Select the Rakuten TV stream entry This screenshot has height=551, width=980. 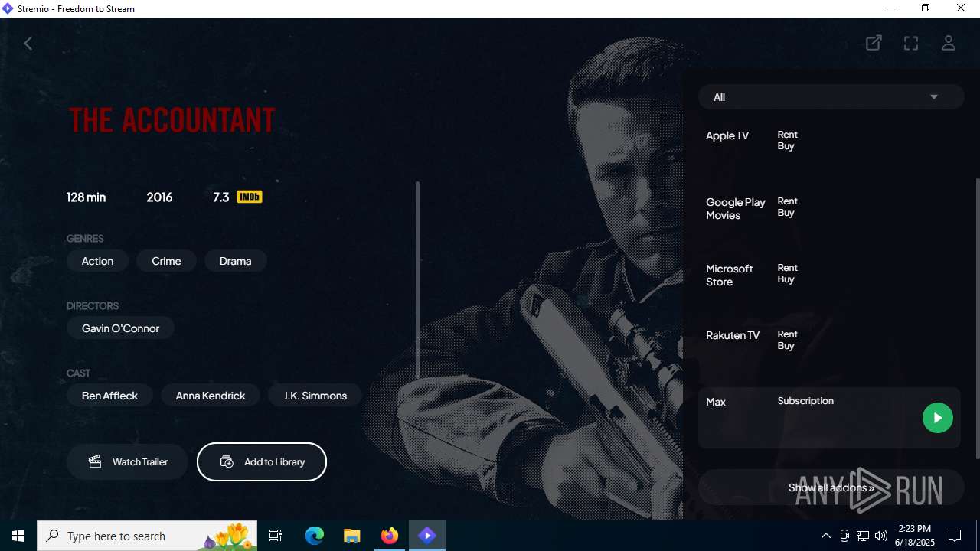[x=829, y=350]
